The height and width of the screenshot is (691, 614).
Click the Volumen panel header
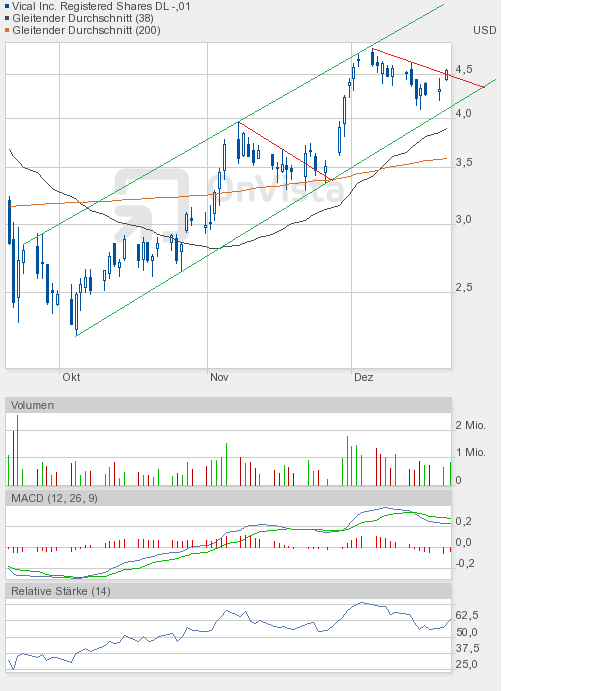(x=228, y=405)
